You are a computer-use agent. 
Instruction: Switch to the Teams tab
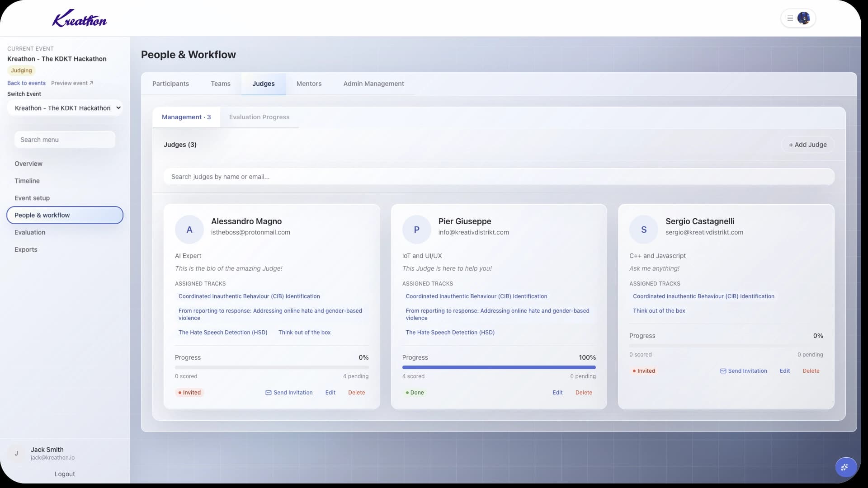[221, 84]
